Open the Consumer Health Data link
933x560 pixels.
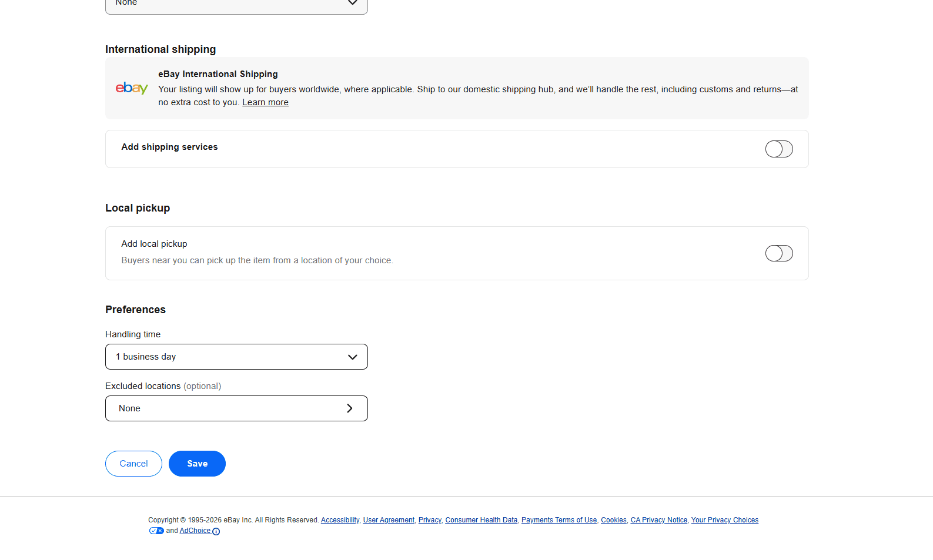pyautogui.click(x=481, y=520)
